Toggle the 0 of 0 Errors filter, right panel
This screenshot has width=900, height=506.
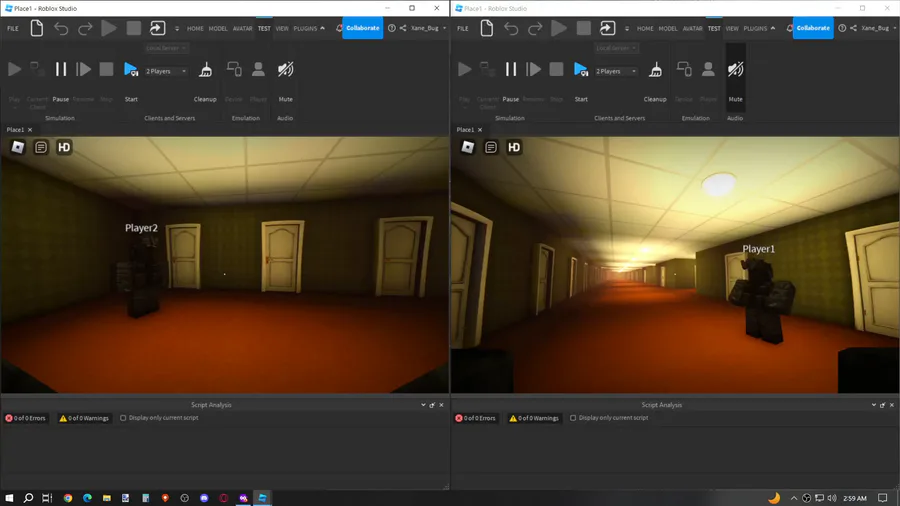click(476, 418)
